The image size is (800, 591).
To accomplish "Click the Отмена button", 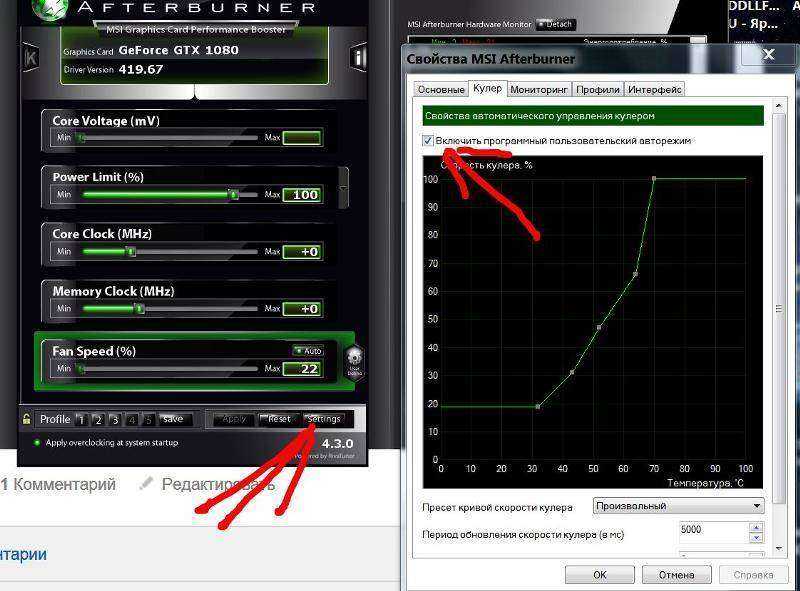I will click(x=676, y=575).
